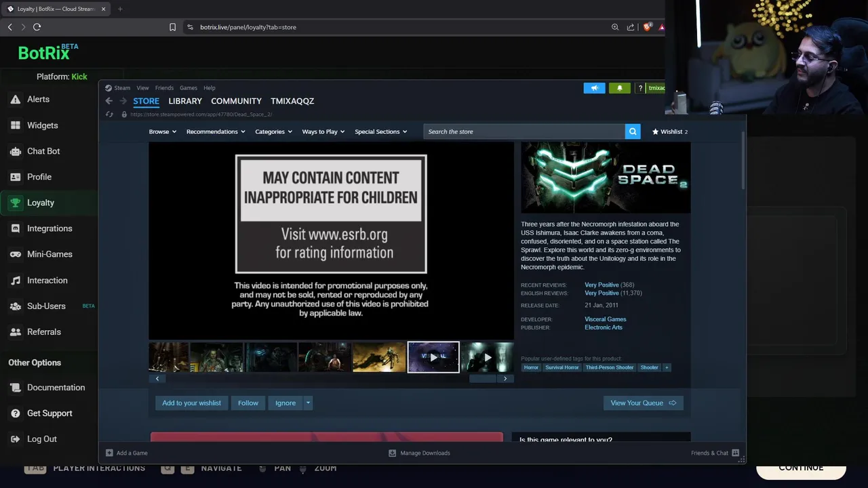Click the Third-Person Shooter tag
This screenshot has height=488, width=868.
[x=610, y=367]
